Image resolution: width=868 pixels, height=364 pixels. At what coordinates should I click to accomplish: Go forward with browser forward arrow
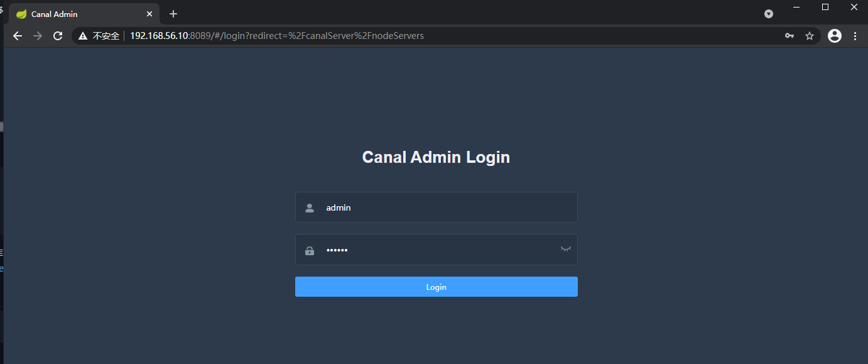click(x=38, y=36)
